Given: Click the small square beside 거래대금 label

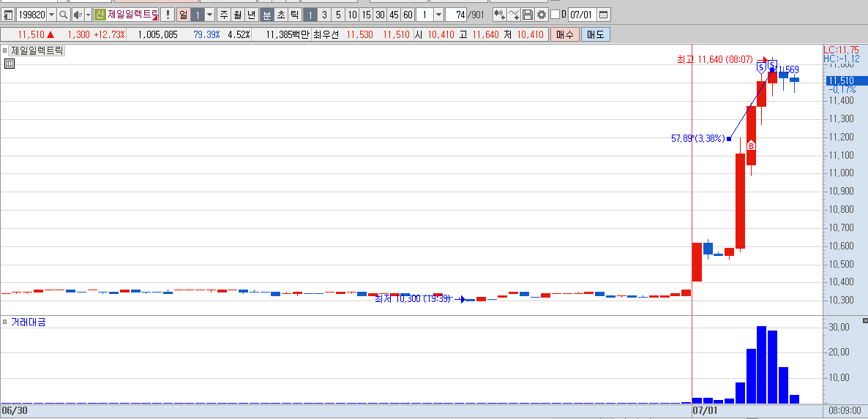Looking at the screenshot, I should [4, 322].
